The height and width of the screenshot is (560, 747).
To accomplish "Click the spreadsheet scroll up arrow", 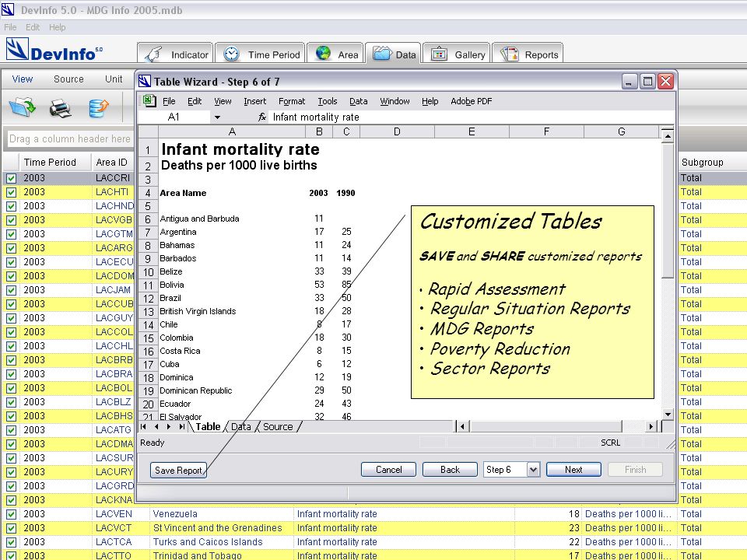I will [x=668, y=137].
